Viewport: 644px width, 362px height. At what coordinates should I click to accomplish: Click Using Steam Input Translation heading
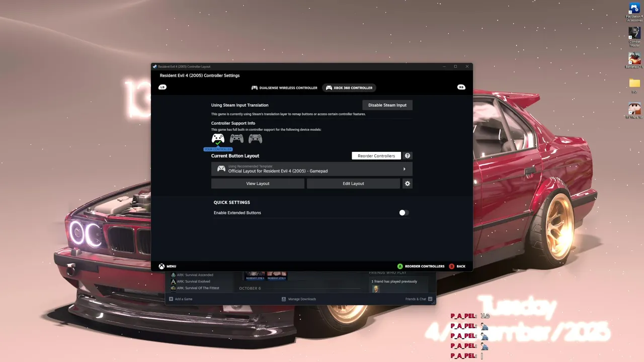(239, 105)
